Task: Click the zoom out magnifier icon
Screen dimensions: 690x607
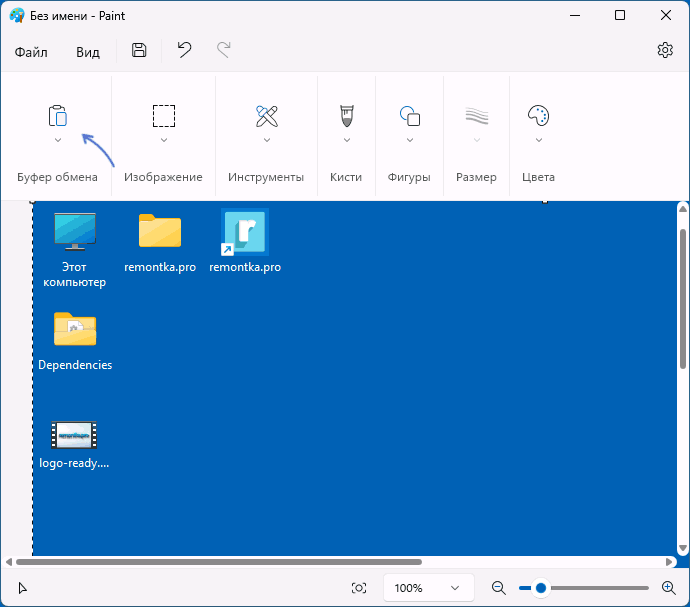Action: pyautogui.click(x=499, y=588)
